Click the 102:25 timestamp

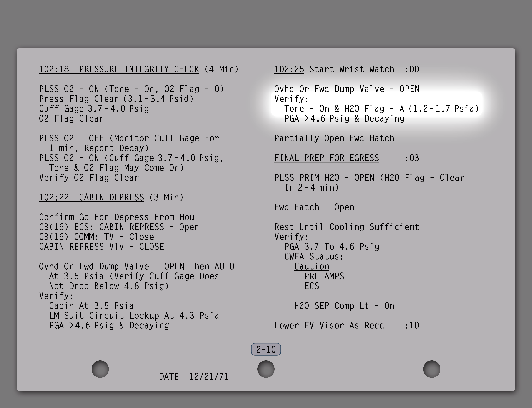pyautogui.click(x=289, y=69)
